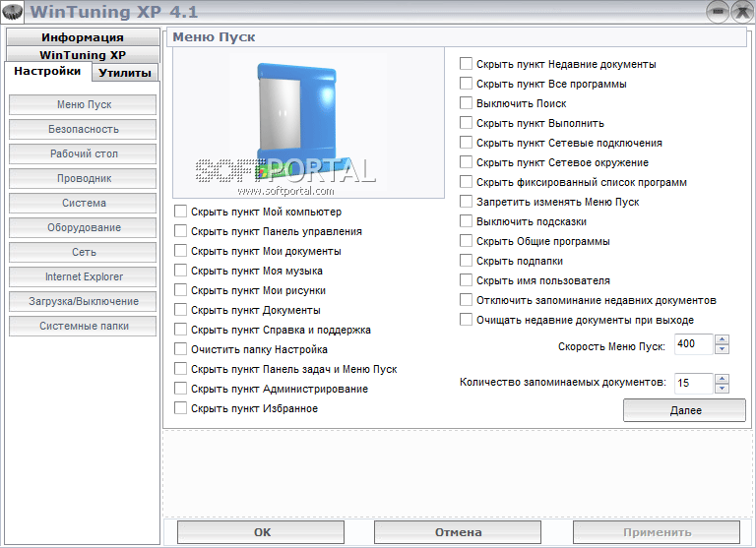The width and height of the screenshot is (756, 548).
Task: Increase Количество запоминаемых документов with up arrow
Action: [x=722, y=379]
